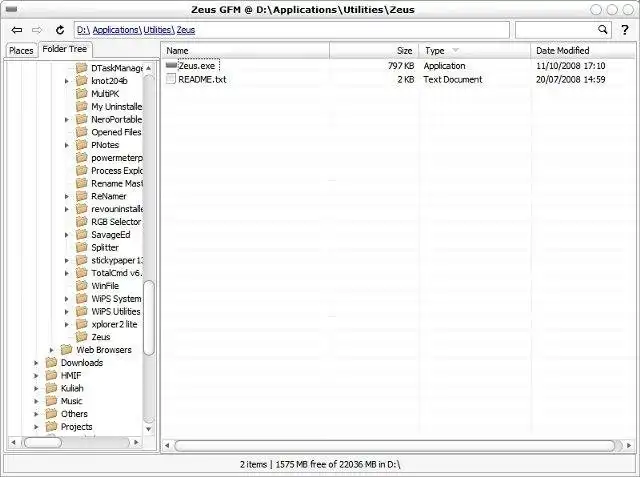640x477 pixels.
Task: Select the Folder Tree tab
Action: pos(65,49)
